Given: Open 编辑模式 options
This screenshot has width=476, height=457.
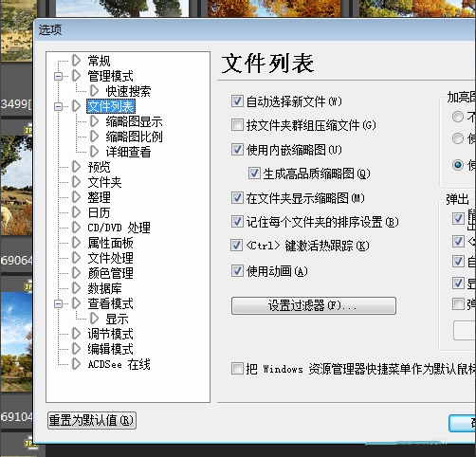Looking at the screenshot, I should [110, 349].
